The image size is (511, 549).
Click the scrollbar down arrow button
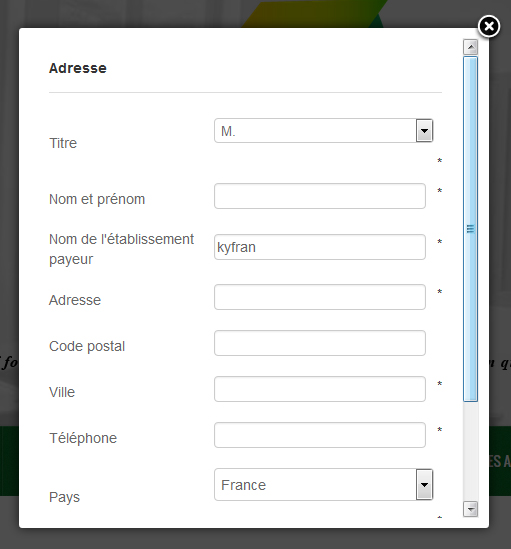point(470,509)
